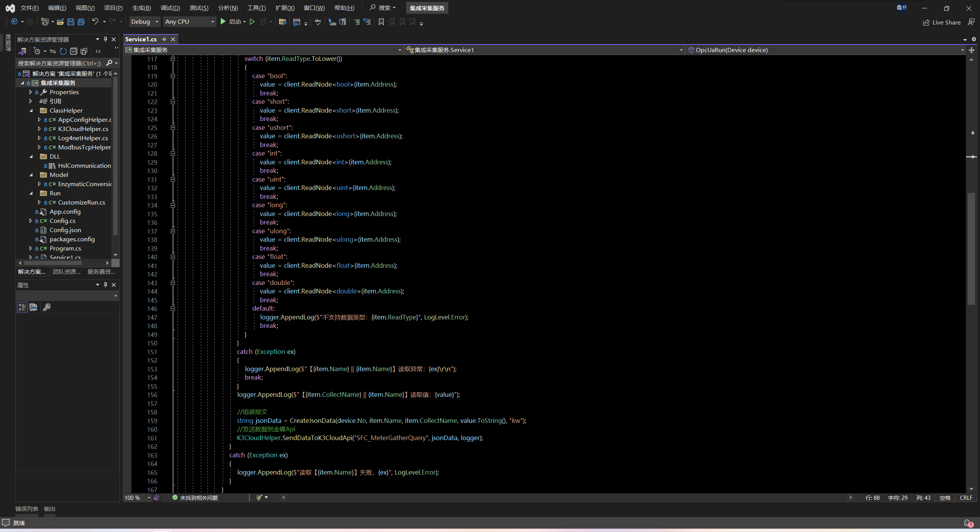Click the Comment out selected lines icon
This screenshot has width=980, height=532.
coord(357,22)
